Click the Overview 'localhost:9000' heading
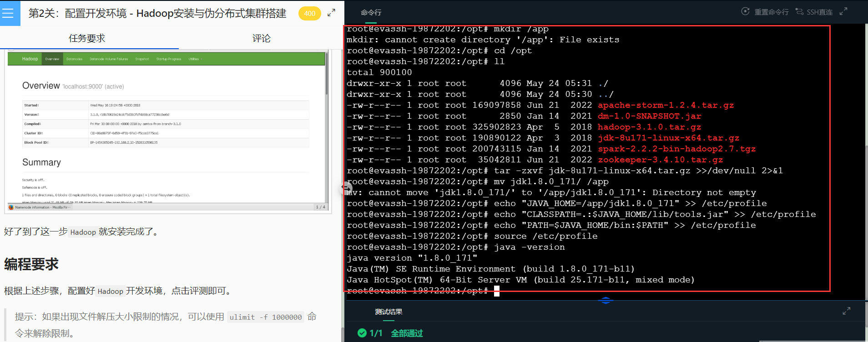 pos(73,85)
